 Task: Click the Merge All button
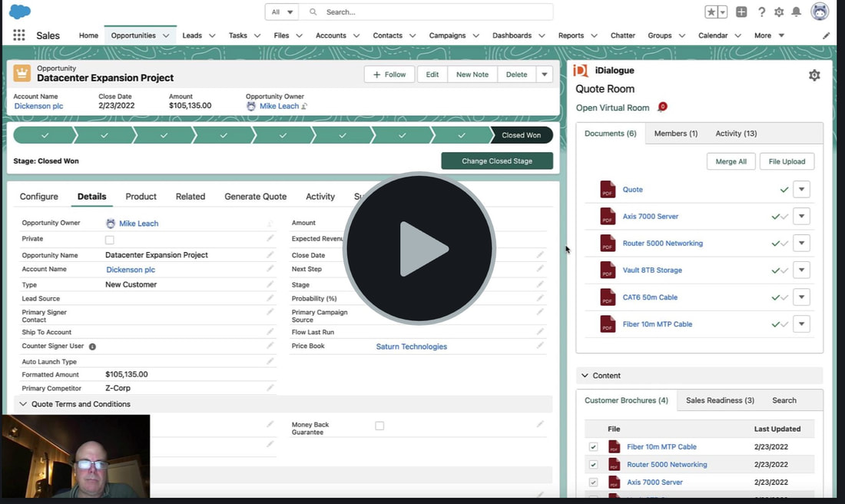pyautogui.click(x=731, y=161)
